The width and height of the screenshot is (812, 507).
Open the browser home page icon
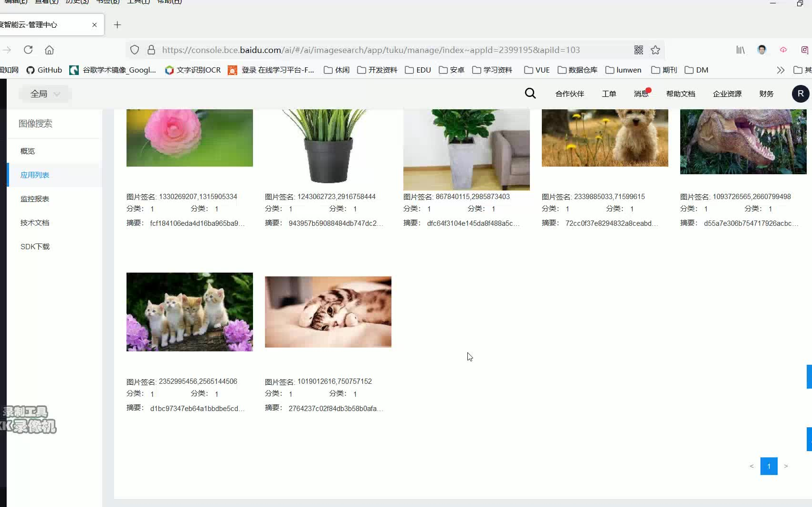(49, 50)
